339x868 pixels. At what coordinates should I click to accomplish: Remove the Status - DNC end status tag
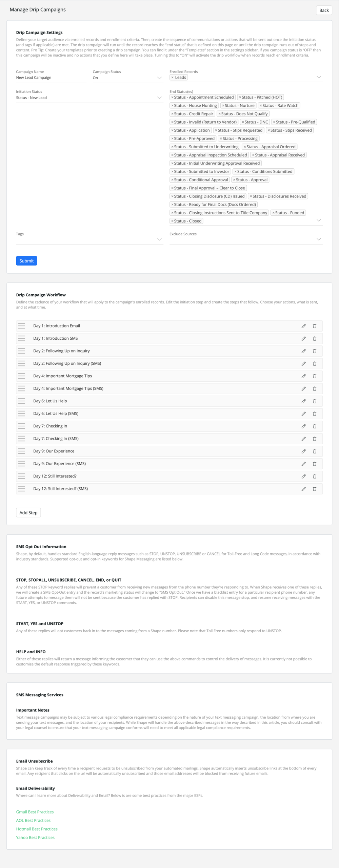pos(243,122)
